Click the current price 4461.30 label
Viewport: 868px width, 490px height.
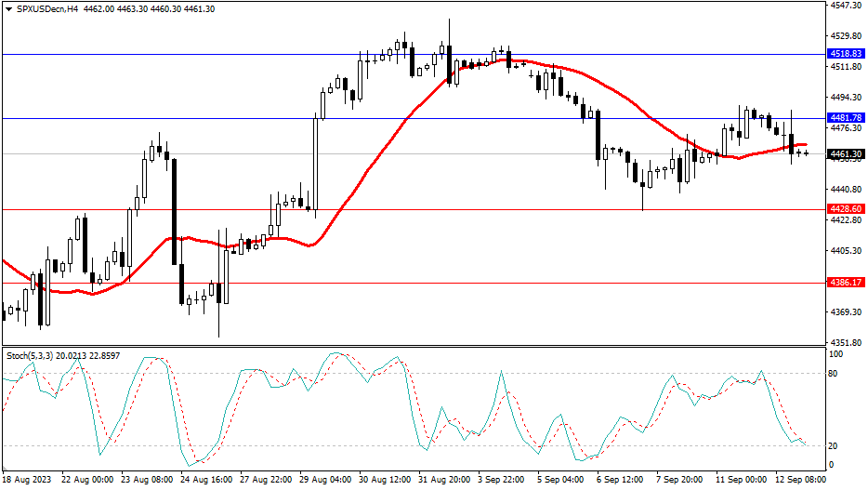(846, 153)
